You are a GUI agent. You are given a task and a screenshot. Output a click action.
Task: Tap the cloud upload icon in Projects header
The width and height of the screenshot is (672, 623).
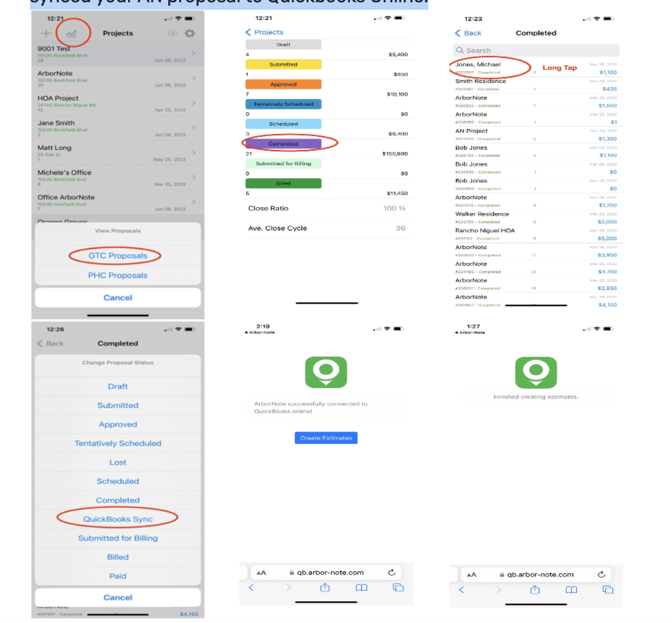click(172, 33)
